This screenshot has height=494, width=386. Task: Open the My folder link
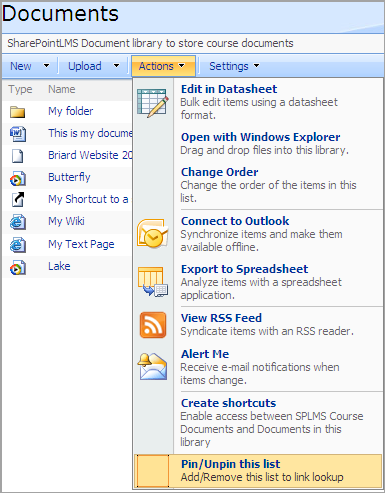click(x=71, y=111)
